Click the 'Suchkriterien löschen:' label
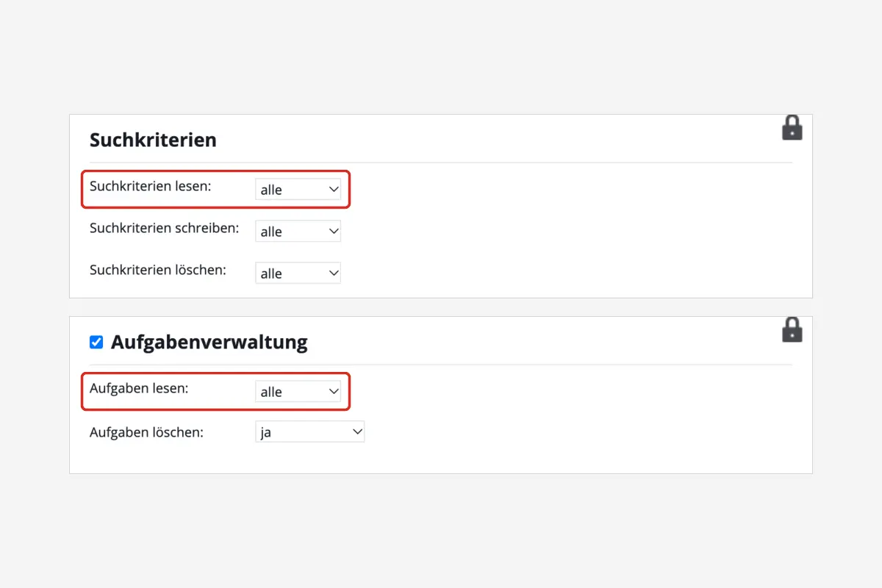Viewport: 882px width, 588px height. [x=158, y=270]
